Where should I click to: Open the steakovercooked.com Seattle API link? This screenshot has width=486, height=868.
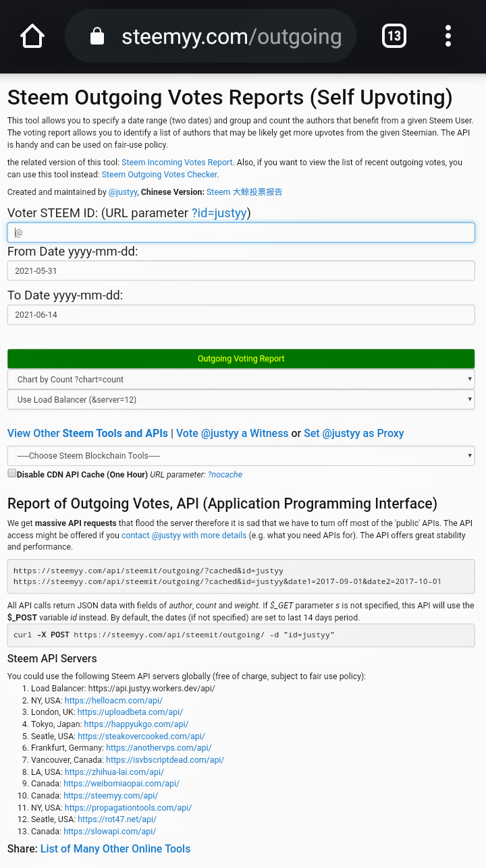tap(141, 736)
